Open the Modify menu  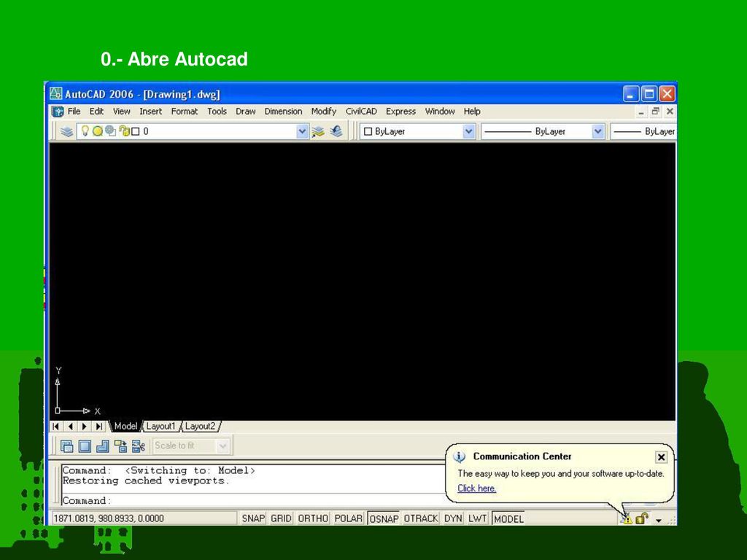(324, 112)
